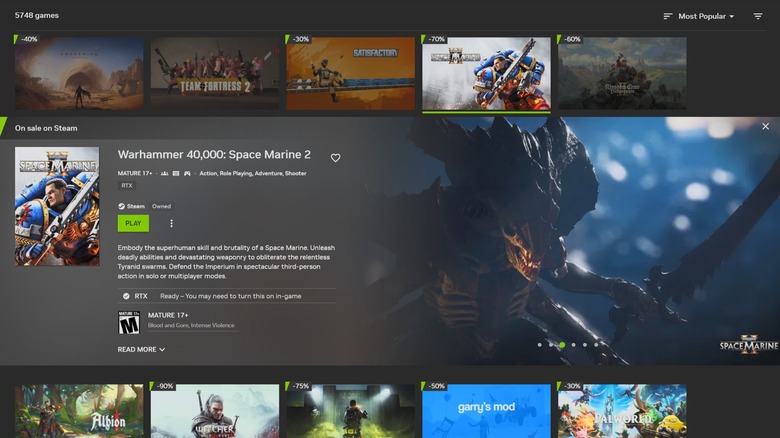
Task: Open the garry's mod game tile
Action: pyautogui.click(x=487, y=411)
